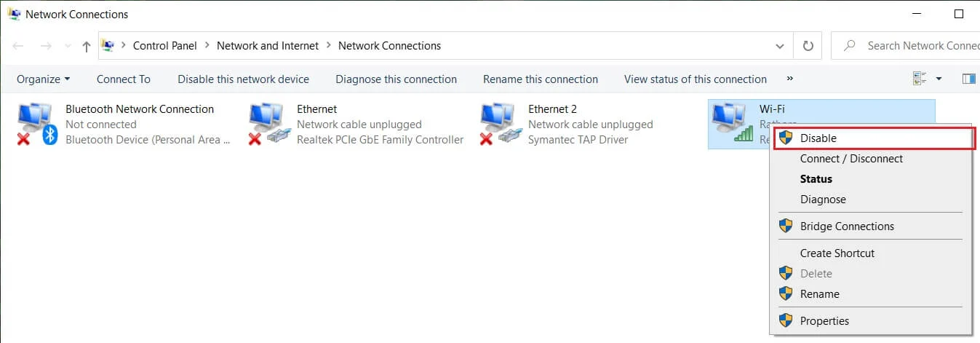This screenshot has width=980, height=343.
Task: Go up one folder level arrow
Action: pos(87,46)
